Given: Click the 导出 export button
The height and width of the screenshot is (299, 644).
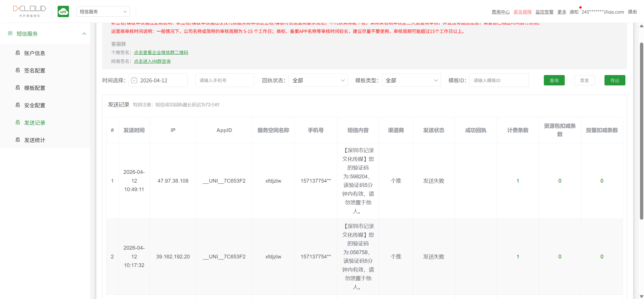Looking at the screenshot, I should pyautogui.click(x=615, y=80).
